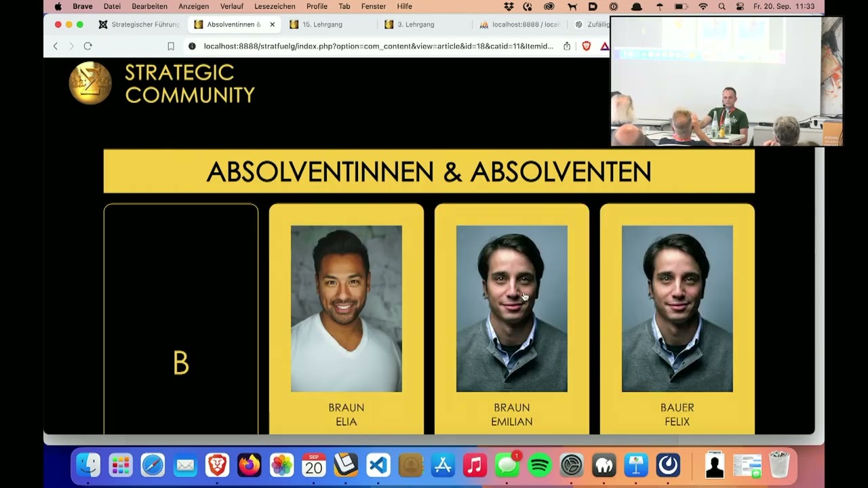Open Control Center in menu bar
The height and width of the screenshot is (488, 868).
click(x=740, y=7)
